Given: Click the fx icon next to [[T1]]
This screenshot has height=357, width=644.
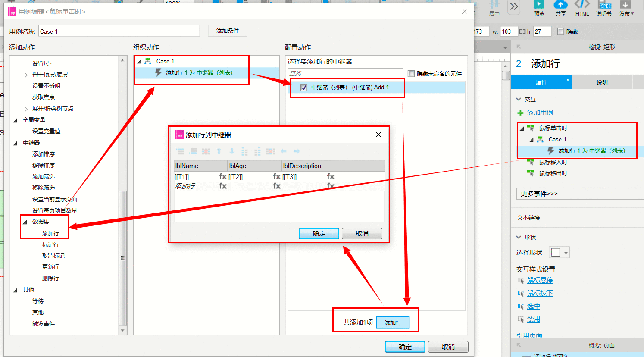Looking at the screenshot, I should [223, 176].
